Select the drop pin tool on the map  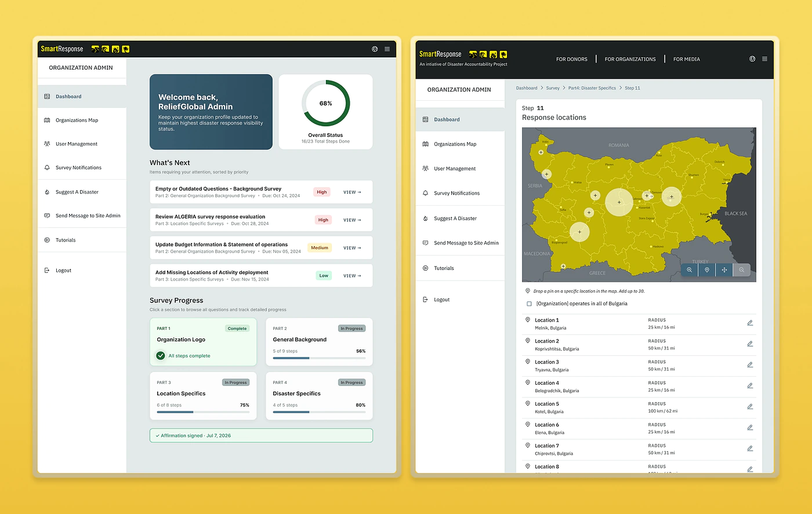point(707,270)
